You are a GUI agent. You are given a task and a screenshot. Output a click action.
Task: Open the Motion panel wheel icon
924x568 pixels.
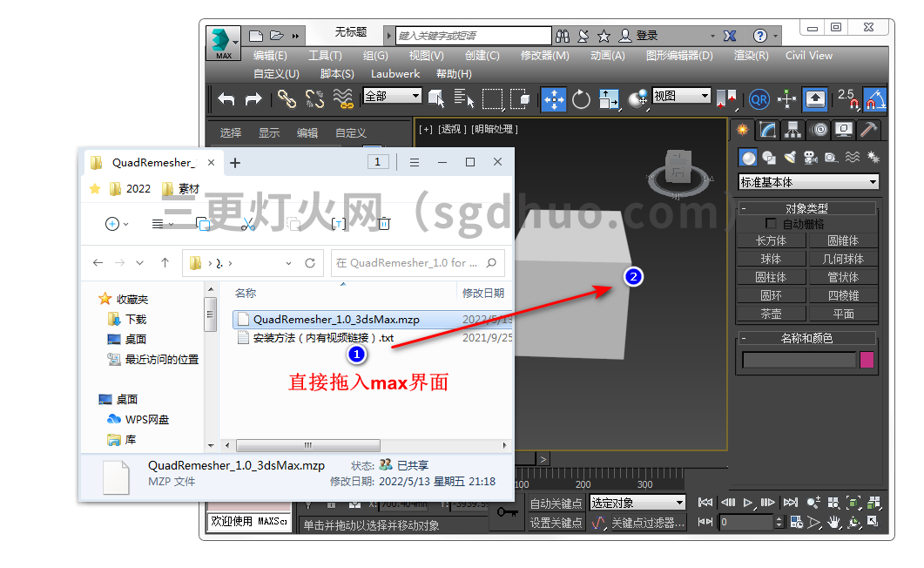coord(819,130)
